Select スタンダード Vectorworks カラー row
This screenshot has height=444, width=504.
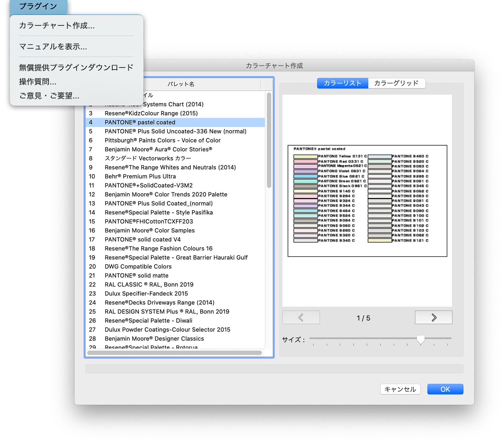175,159
